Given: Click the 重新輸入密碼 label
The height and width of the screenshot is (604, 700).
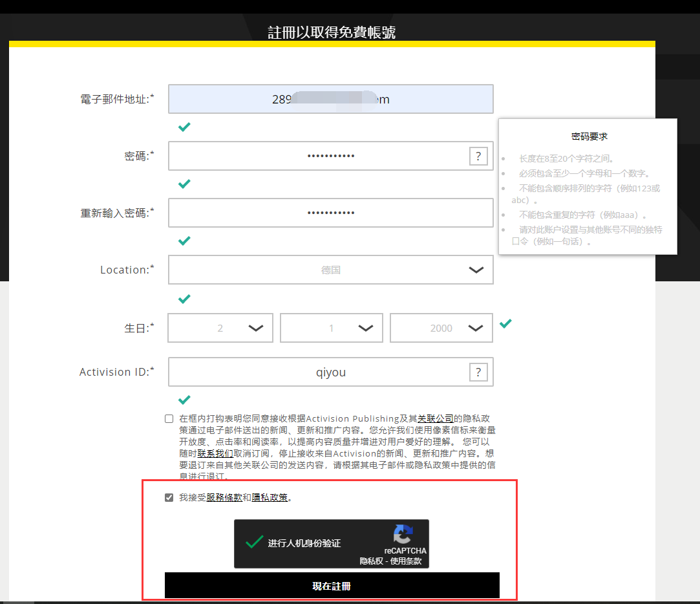Looking at the screenshot, I should coord(117,213).
